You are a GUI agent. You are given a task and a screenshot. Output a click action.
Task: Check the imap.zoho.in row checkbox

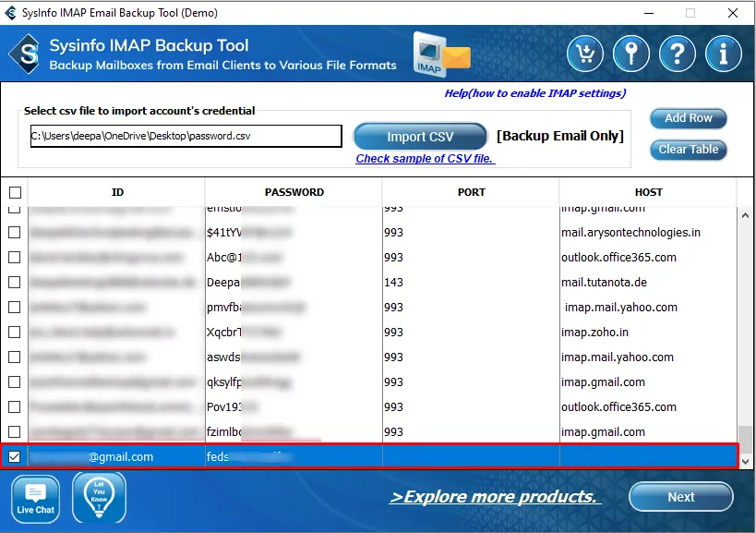point(15,333)
